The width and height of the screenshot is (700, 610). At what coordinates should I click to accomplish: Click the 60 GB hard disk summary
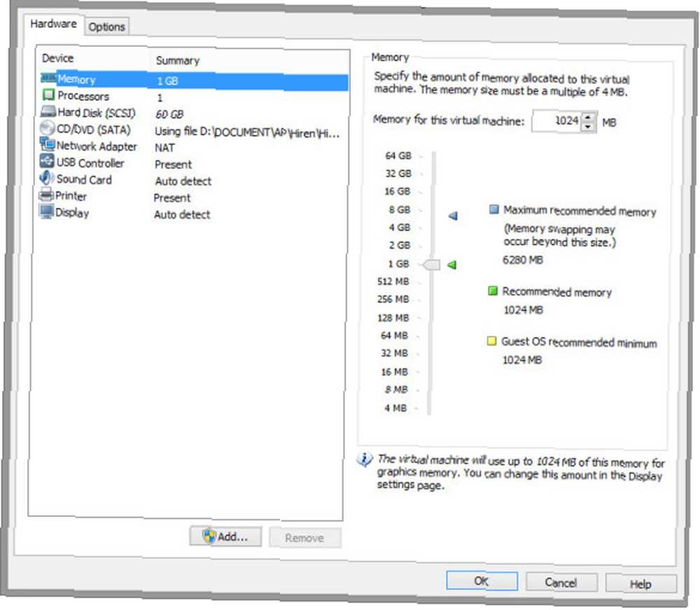click(169, 114)
